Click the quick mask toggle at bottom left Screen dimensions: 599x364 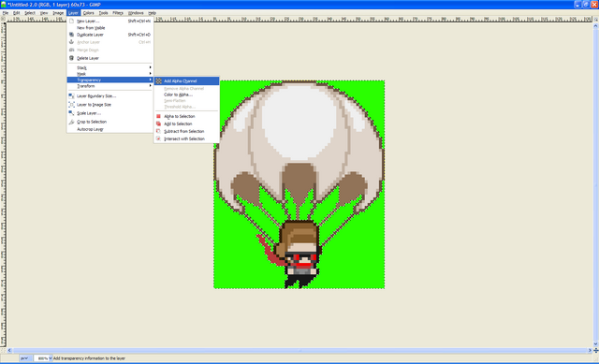point(3,350)
